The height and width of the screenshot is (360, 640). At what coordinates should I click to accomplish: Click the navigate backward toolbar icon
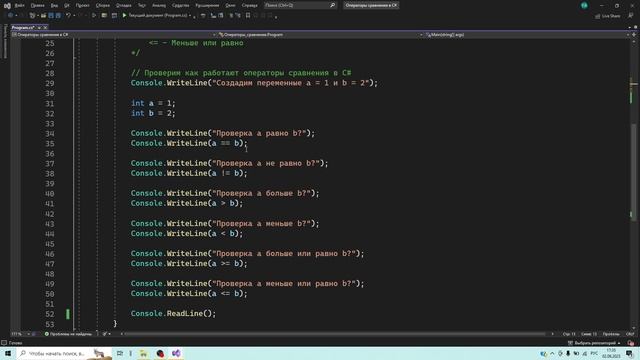click(10, 16)
